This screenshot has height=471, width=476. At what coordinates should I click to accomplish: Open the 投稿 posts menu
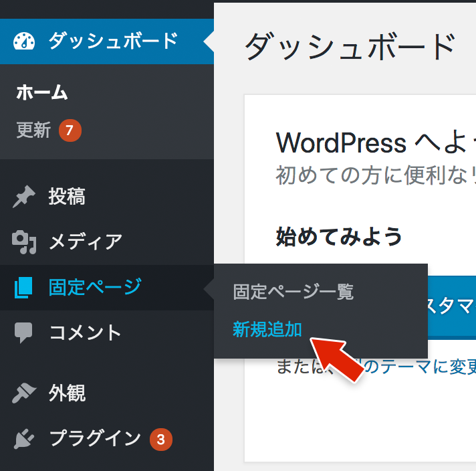pos(107,196)
